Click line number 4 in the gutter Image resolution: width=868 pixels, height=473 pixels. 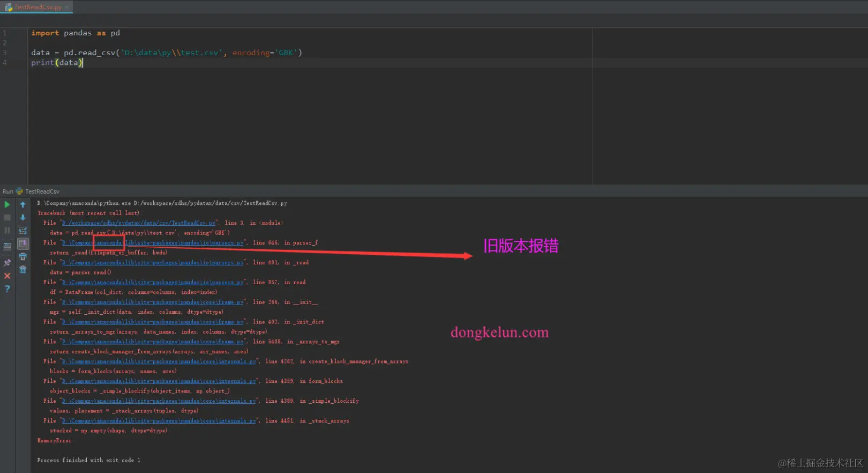click(x=4, y=63)
